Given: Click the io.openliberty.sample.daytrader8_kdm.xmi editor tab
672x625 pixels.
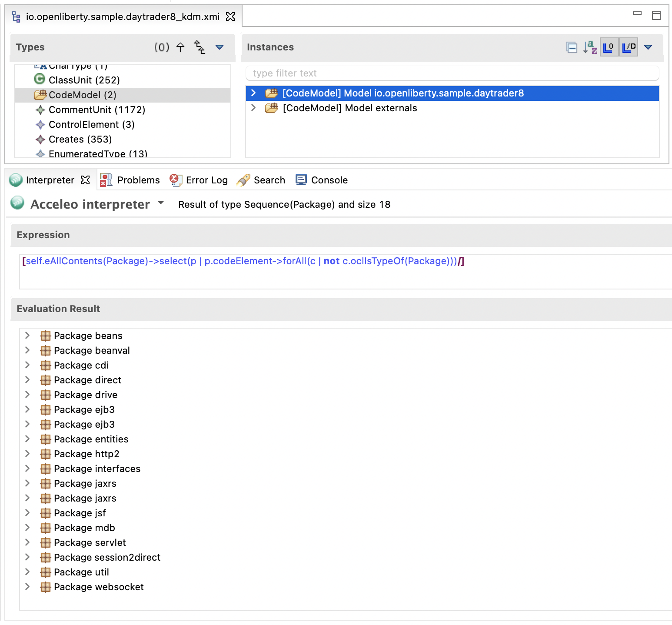Looking at the screenshot, I should tap(123, 17).
